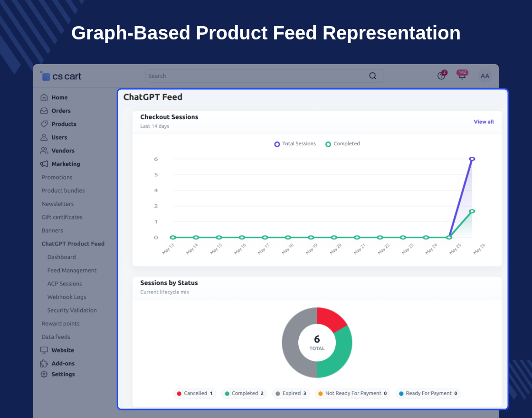Go to Newsletters page
Image resolution: width=532 pixels, height=418 pixels.
[x=57, y=204]
